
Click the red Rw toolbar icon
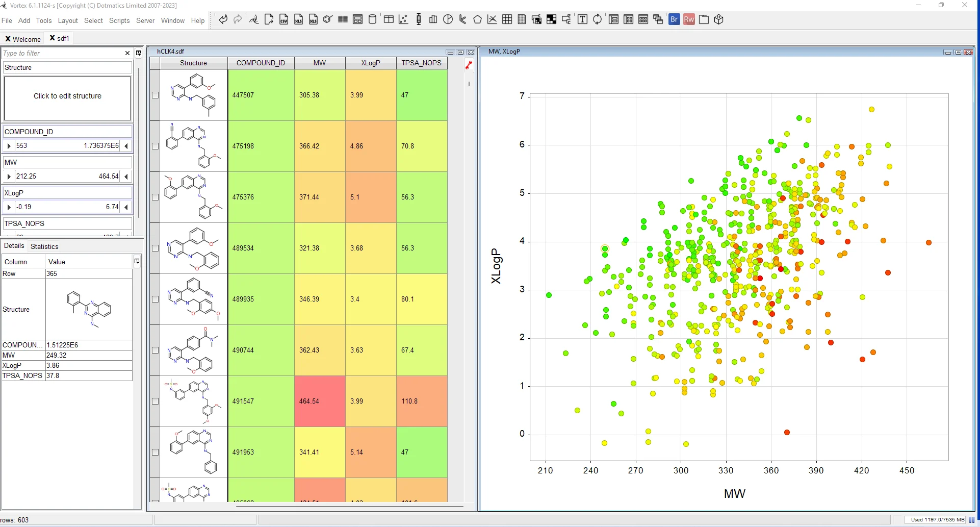coord(689,19)
